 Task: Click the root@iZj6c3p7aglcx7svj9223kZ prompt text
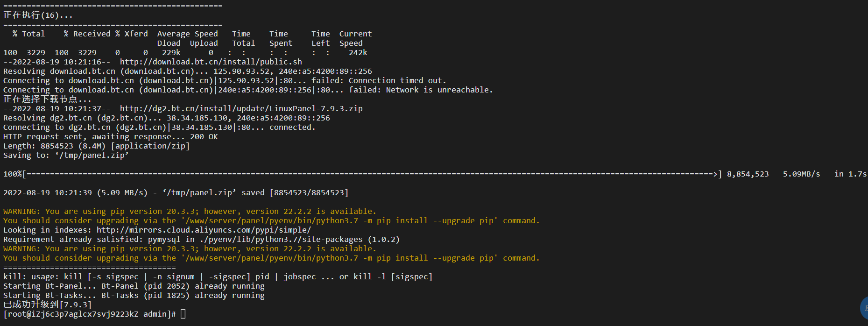71,314
